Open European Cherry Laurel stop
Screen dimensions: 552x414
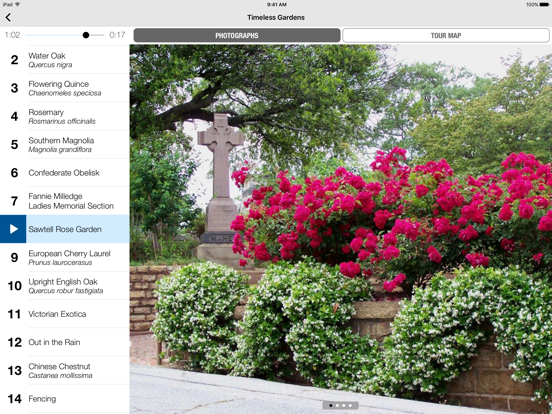coord(65,257)
